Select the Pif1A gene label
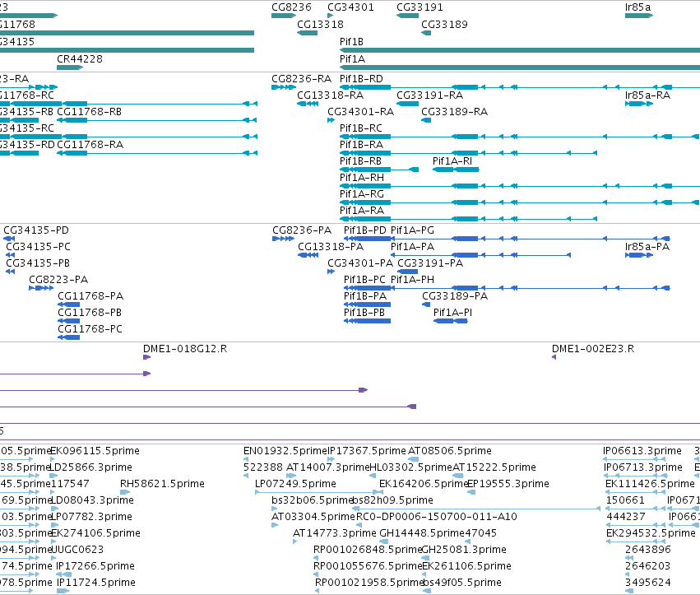700x595 pixels. [x=352, y=59]
